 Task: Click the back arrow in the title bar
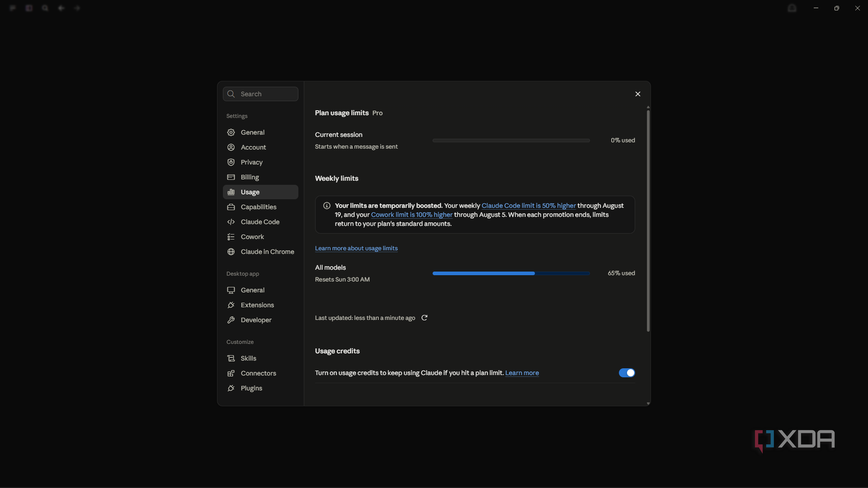61,8
